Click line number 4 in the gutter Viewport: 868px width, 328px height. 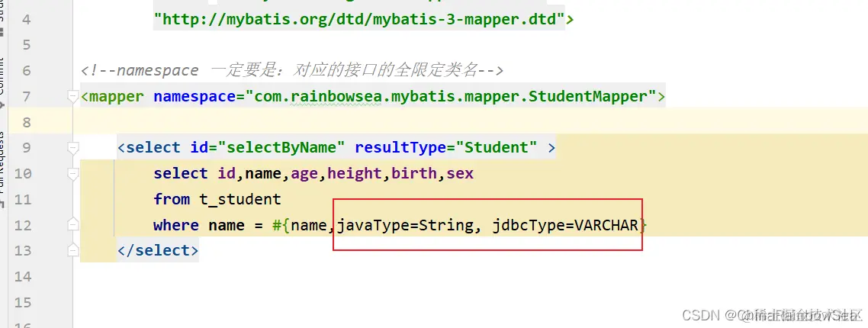click(x=26, y=21)
